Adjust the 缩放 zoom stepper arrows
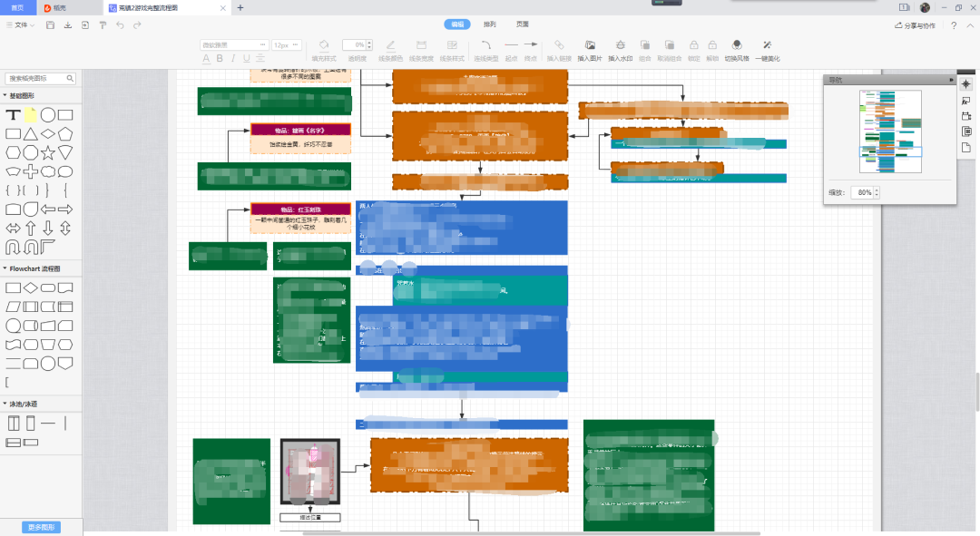Image resolution: width=980 pixels, height=536 pixels. [x=877, y=192]
